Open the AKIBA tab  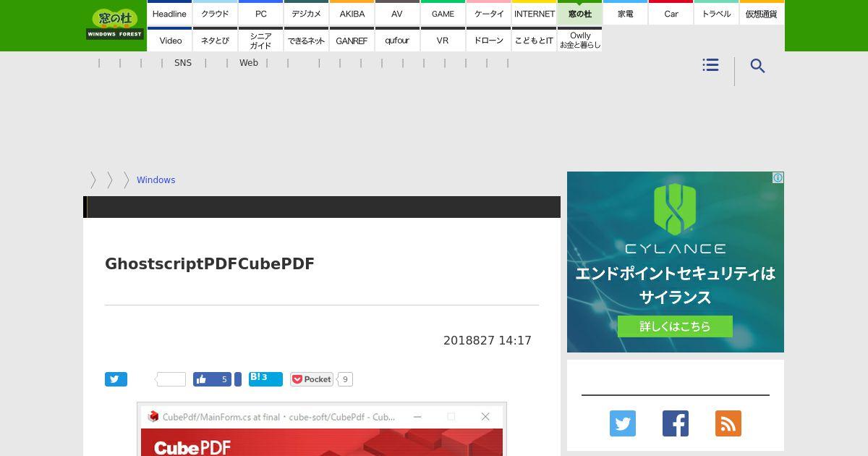coord(352,12)
